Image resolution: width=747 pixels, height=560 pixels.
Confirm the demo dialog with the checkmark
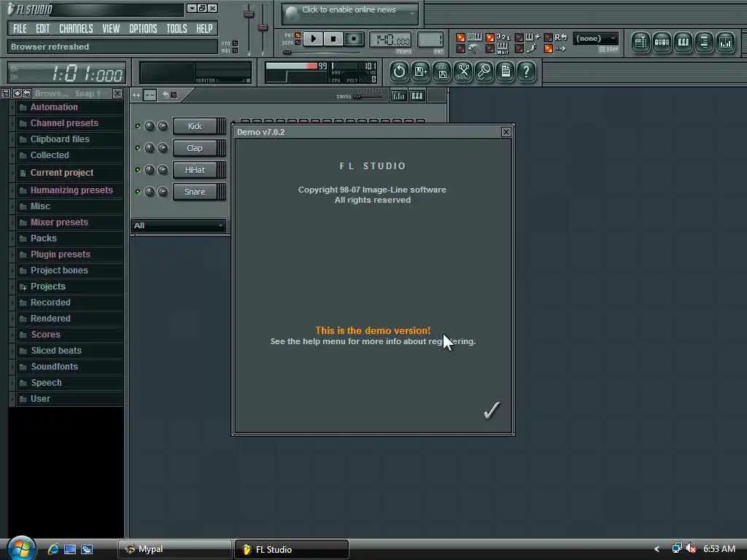click(x=492, y=410)
